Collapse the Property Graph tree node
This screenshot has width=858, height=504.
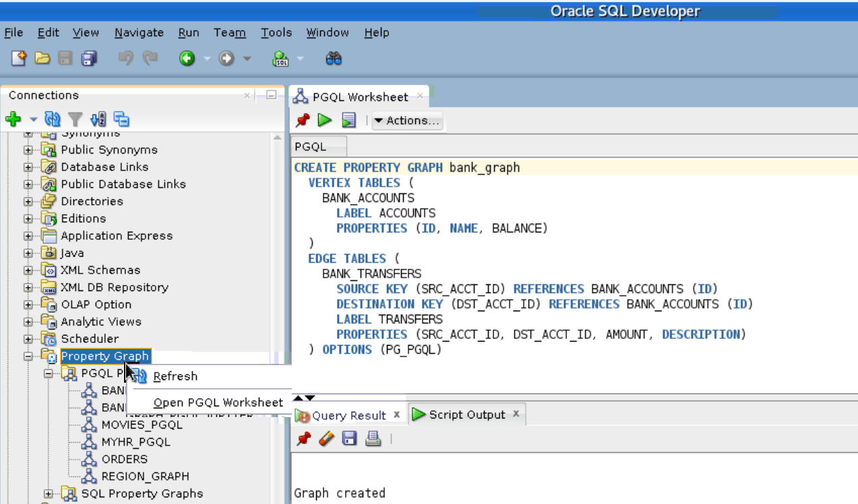[x=28, y=356]
